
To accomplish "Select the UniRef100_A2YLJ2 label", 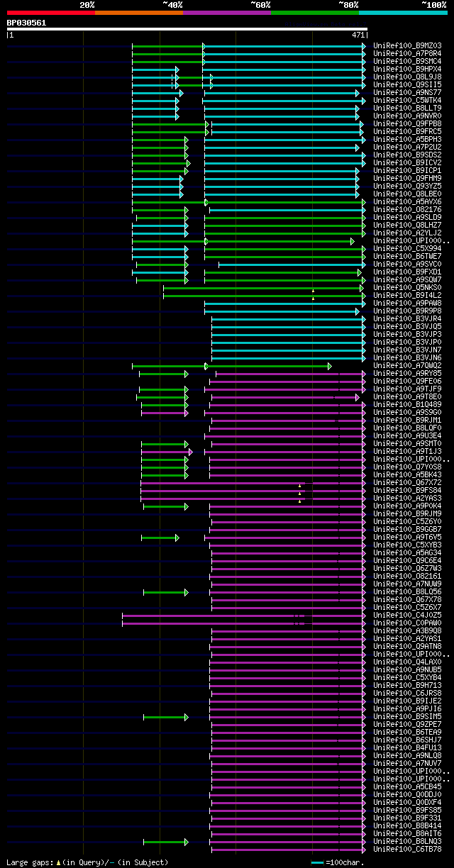I will pyautogui.click(x=407, y=233).
